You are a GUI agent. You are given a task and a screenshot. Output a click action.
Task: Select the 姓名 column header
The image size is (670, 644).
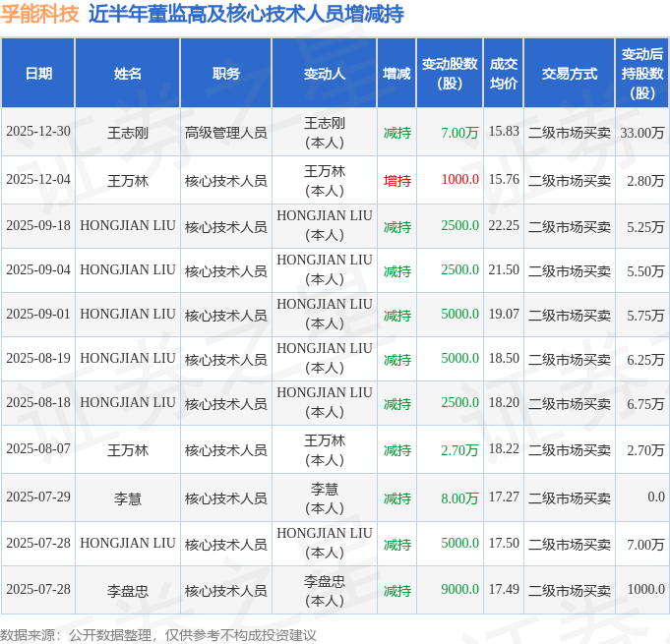[128, 74]
